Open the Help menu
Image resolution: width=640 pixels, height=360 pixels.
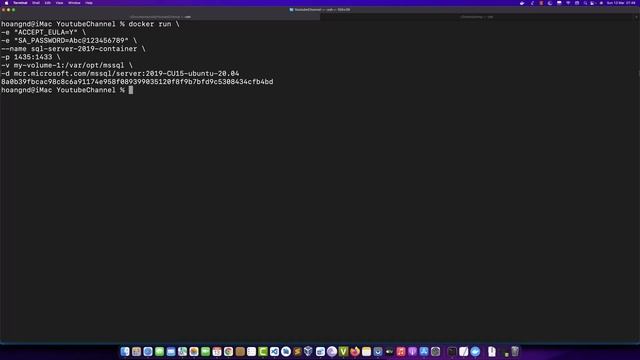click(89, 3)
